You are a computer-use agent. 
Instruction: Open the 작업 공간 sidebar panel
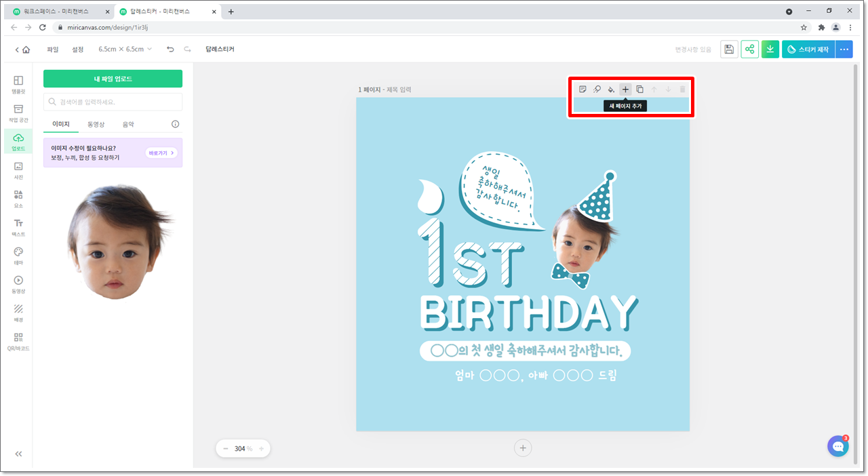point(18,113)
